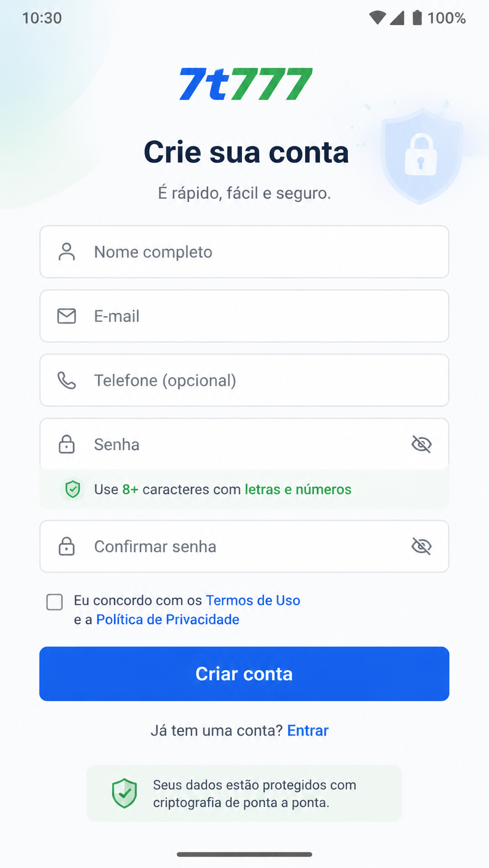
Task: Click the padlock icon in Confirmar senha field
Action: (67, 546)
